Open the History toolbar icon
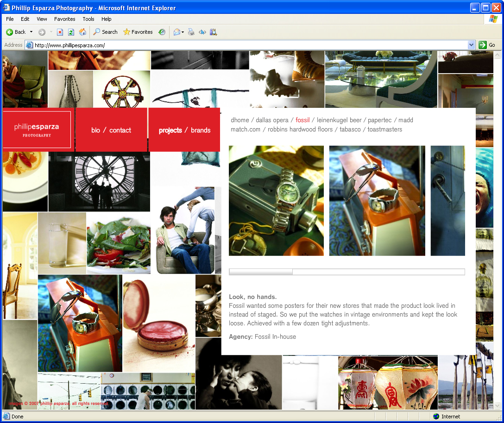 tap(162, 32)
